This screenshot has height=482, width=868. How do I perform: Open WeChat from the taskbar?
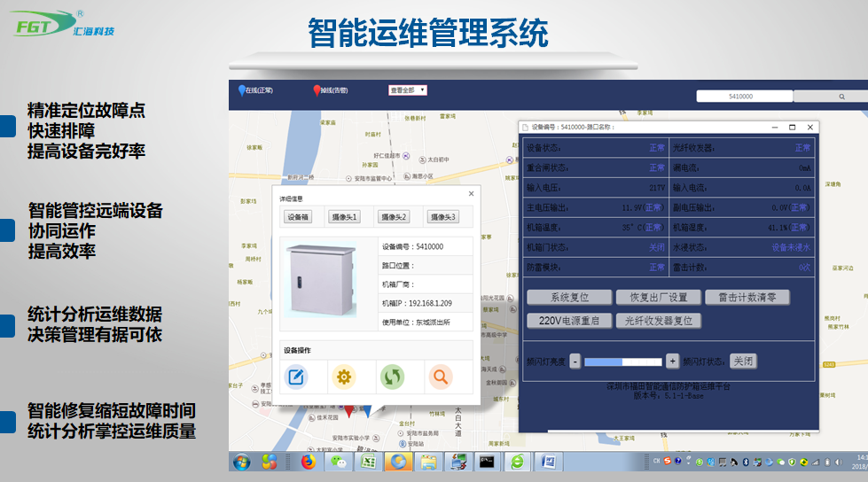tap(338, 462)
